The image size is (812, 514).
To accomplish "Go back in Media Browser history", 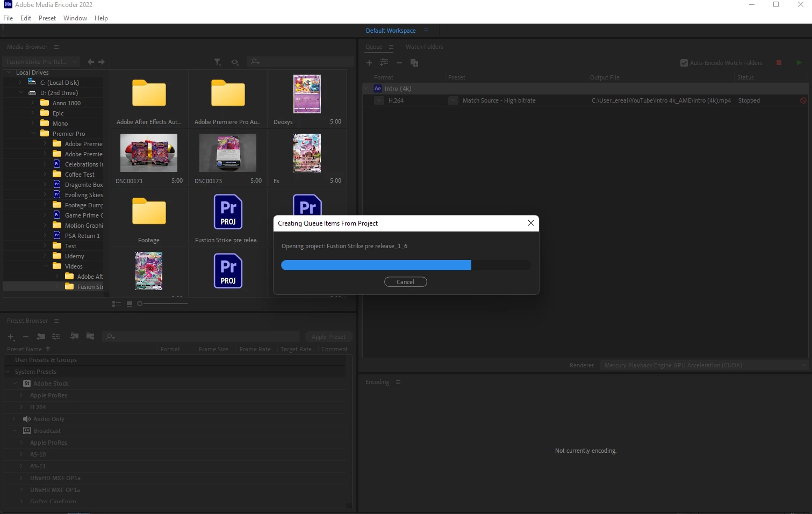I will point(91,62).
